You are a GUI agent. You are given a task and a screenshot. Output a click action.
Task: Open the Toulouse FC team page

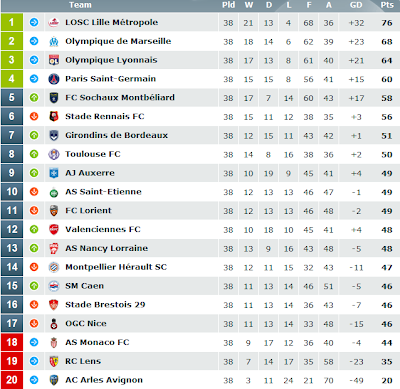[93, 154]
